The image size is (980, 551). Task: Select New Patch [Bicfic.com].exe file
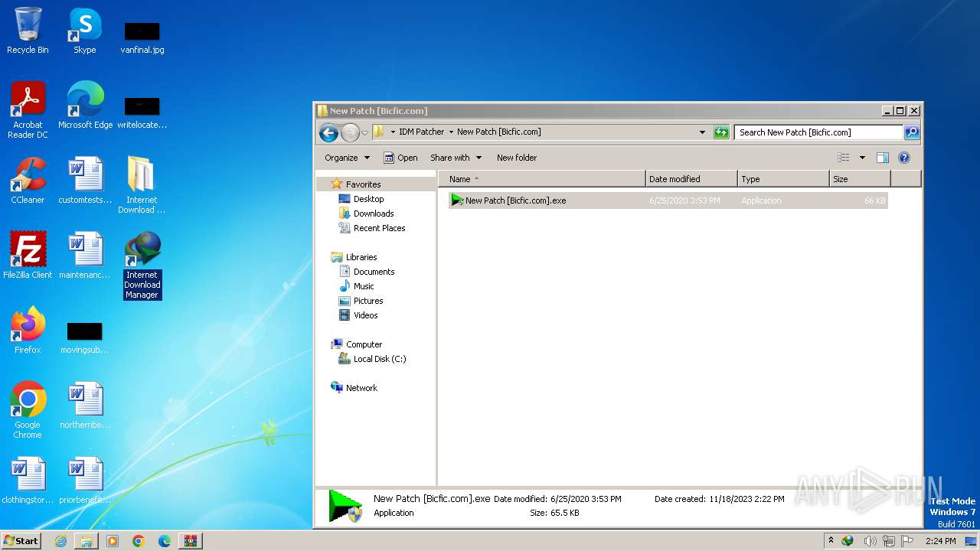pyautogui.click(x=668, y=201)
